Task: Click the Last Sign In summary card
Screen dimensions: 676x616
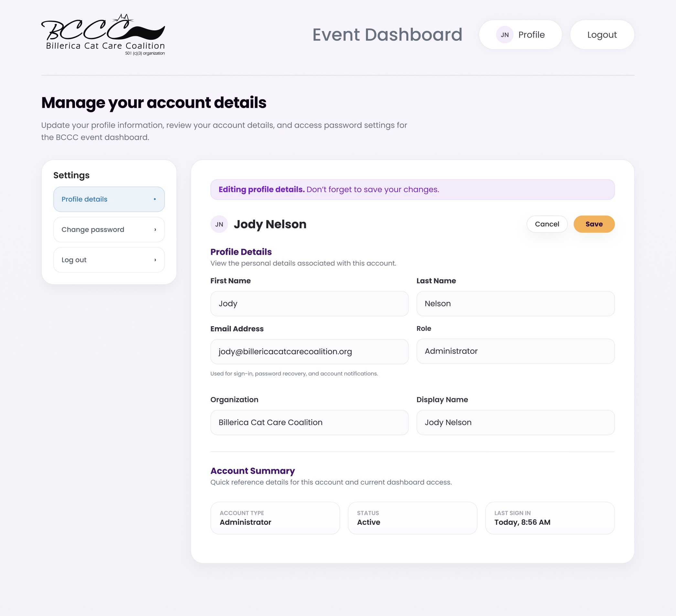Action: pyautogui.click(x=550, y=518)
